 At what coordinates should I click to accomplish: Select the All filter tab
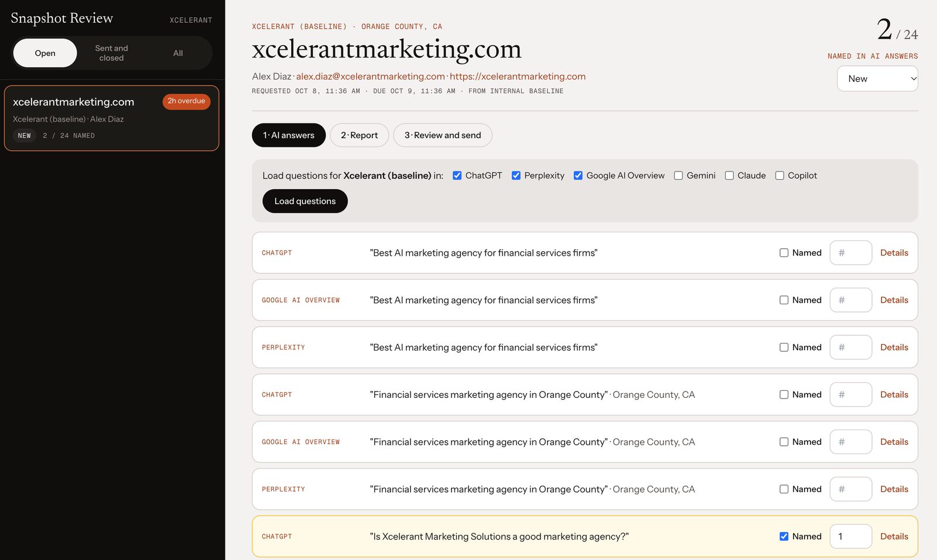pyautogui.click(x=178, y=53)
